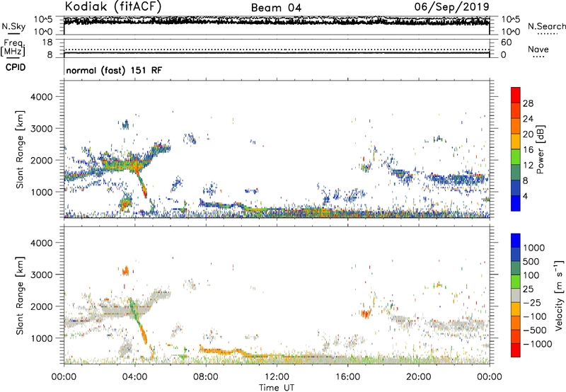Click the '500' value on the Velocity scale
Screen dimensions: 566x392
pos(531,262)
